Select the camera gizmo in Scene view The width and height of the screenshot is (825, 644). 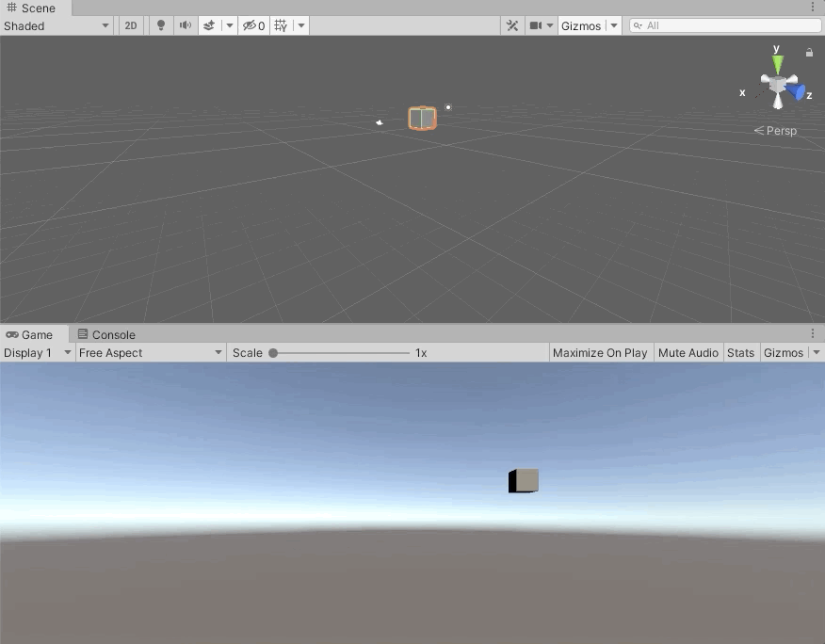click(380, 122)
